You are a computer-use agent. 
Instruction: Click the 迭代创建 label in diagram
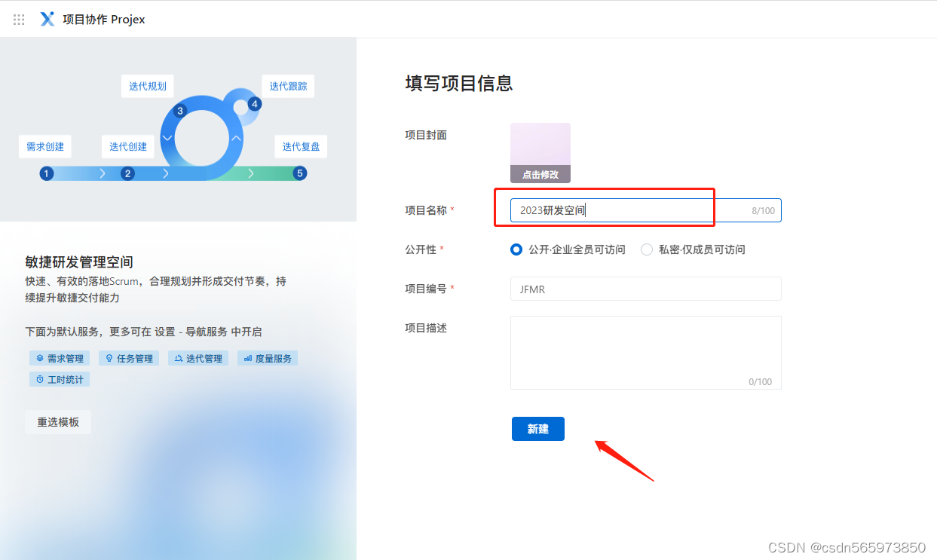pos(128,147)
